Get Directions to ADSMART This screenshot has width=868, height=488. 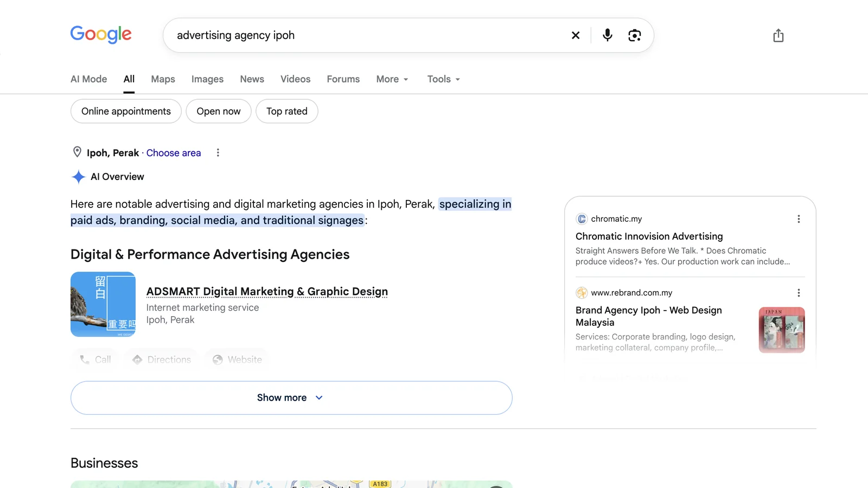pyautogui.click(x=162, y=359)
